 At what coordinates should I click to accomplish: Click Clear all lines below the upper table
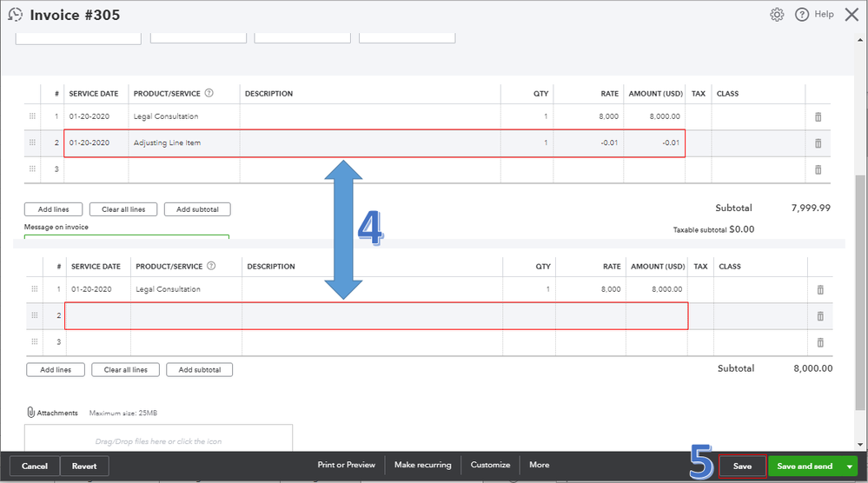click(123, 209)
